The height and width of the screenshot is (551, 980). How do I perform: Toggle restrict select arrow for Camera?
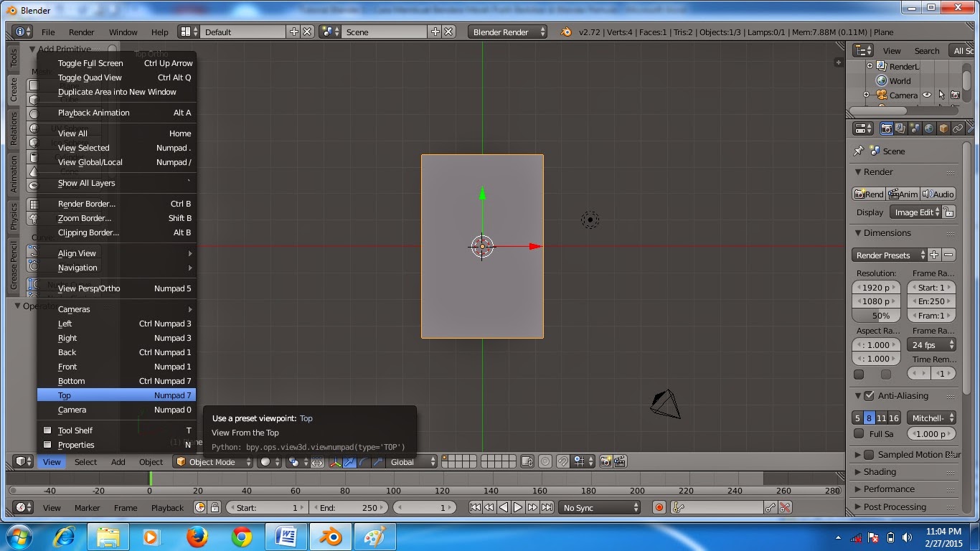[941, 95]
